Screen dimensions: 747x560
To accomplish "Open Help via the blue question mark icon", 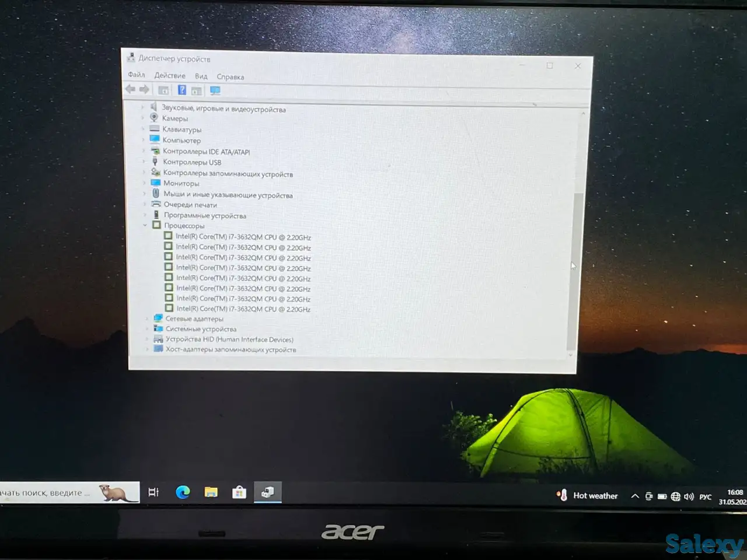I will (x=182, y=90).
